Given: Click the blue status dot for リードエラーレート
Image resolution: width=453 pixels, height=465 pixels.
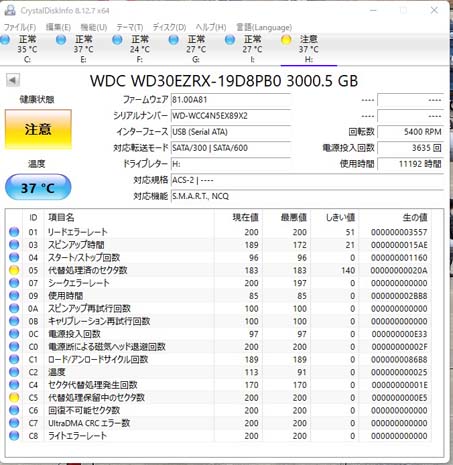Looking at the screenshot, I should [14, 232].
